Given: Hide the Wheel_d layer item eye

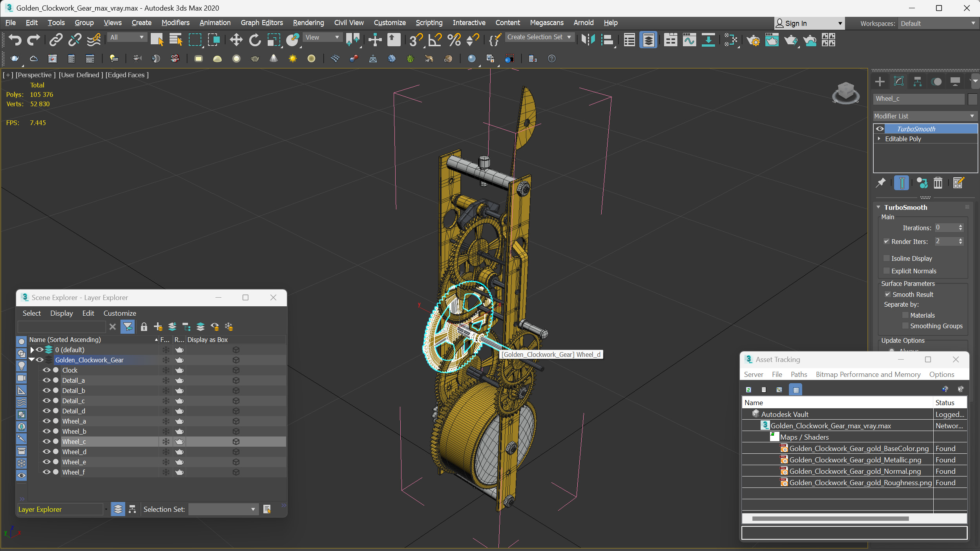Looking at the screenshot, I should coord(46,452).
